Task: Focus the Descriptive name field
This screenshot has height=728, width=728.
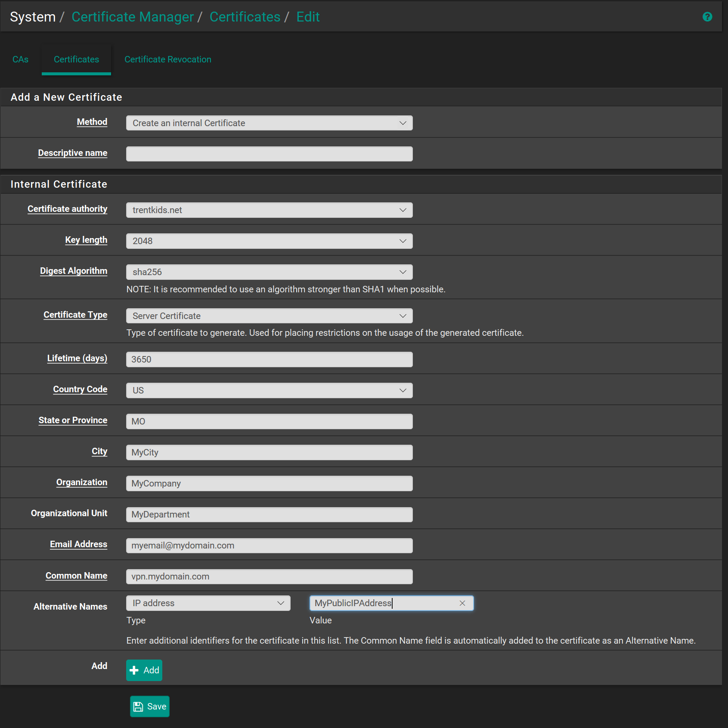Action: pyautogui.click(x=269, y=154)
